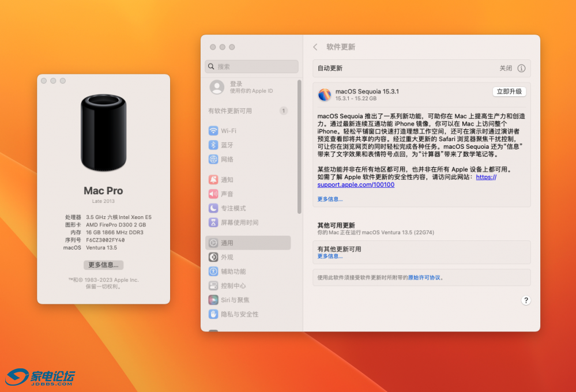Click the Wi-Fi icon in the sidebar

(x=213, y=131)
